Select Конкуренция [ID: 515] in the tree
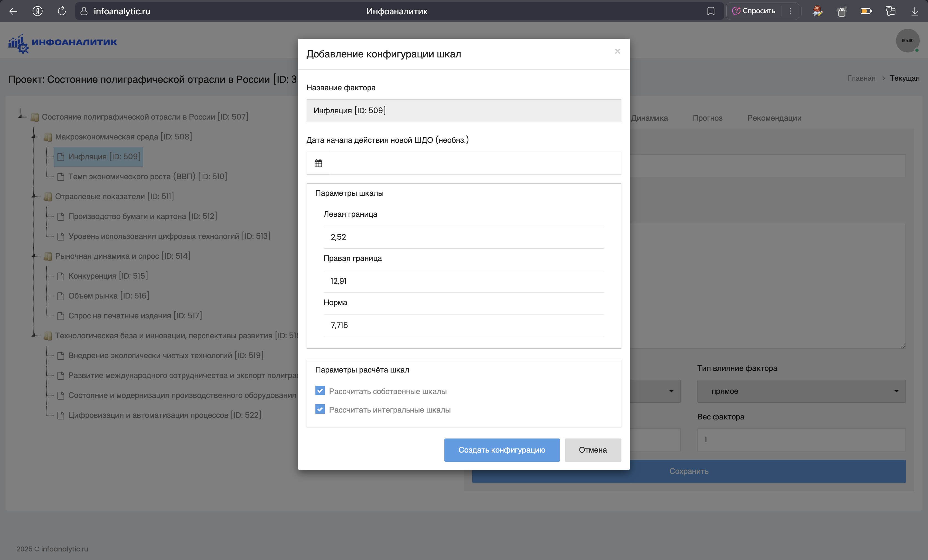 click(x=108, y=276)
